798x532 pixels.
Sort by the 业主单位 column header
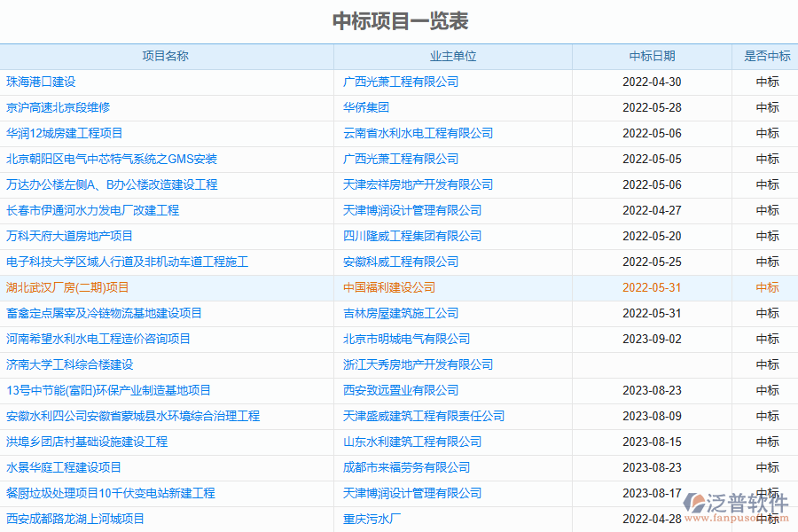tap(453, 56)
